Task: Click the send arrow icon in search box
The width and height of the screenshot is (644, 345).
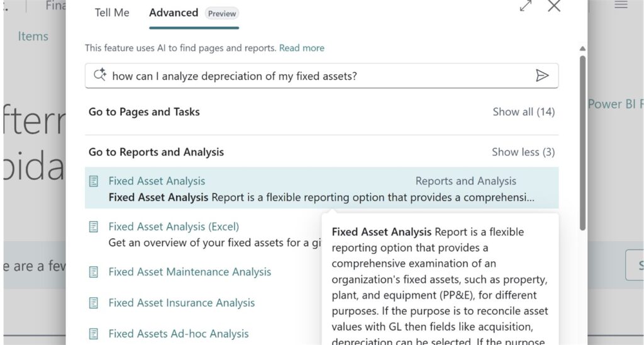Action: (541, 76)
